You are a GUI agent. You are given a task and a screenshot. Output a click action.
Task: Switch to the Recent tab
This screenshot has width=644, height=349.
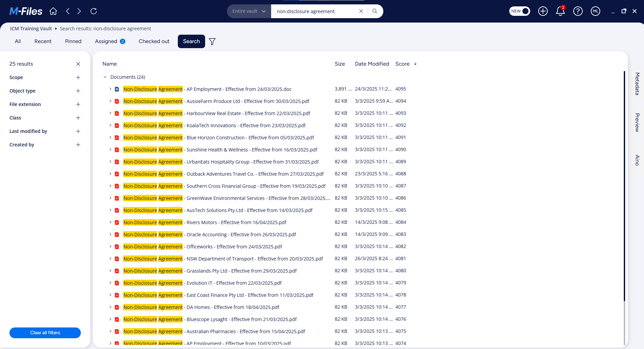click(43, 41)
